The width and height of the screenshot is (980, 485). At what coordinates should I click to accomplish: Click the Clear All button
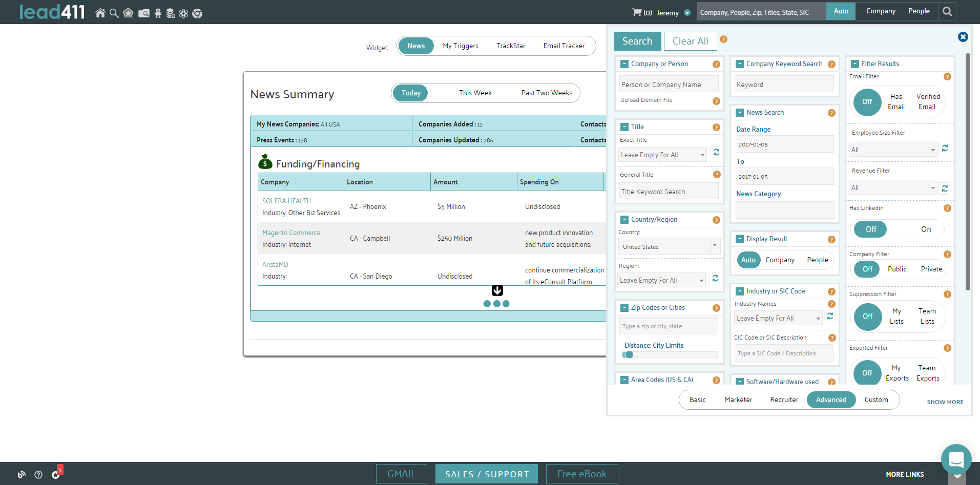click(x=690, y=41)
